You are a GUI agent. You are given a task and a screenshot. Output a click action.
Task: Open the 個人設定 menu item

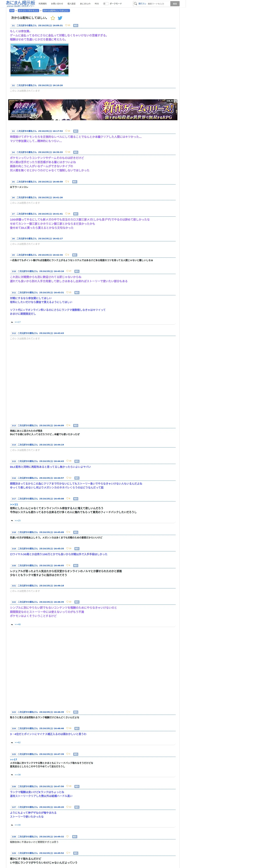[x=71, y=4]
